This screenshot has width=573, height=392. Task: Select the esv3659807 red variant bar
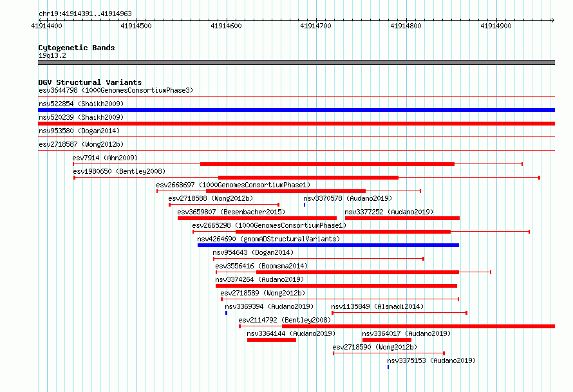[257, 218]
